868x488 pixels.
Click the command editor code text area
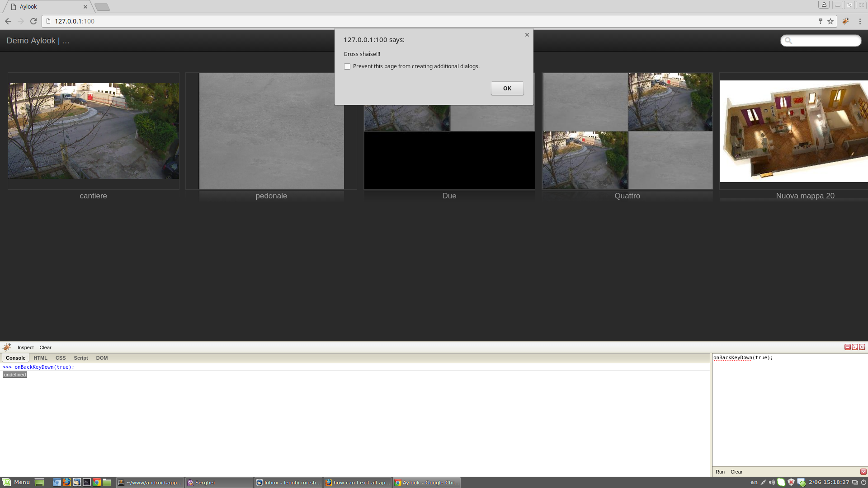pyautogui.click(x=790, y=410)
